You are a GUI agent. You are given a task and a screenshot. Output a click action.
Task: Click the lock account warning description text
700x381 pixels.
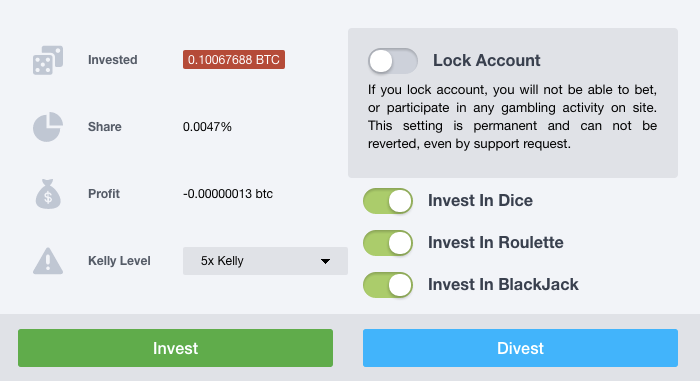coord(512,117)
